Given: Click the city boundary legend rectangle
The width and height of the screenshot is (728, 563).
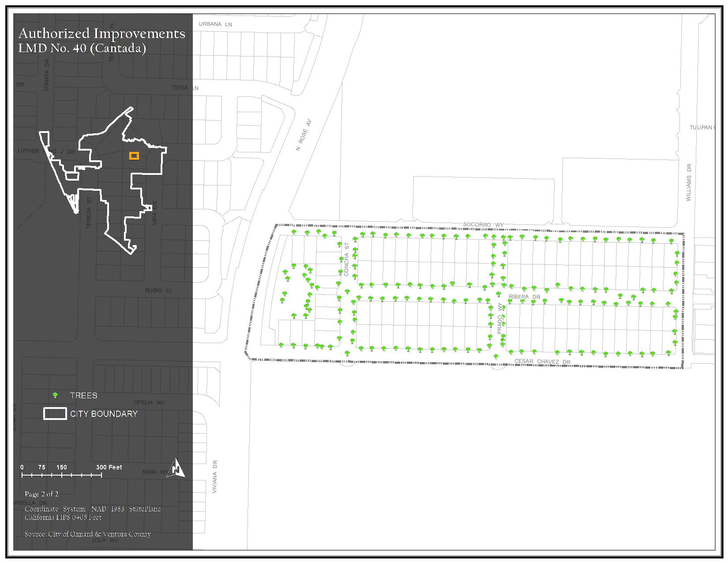Looking at the screenshot, I should click(x=55, y=413).
